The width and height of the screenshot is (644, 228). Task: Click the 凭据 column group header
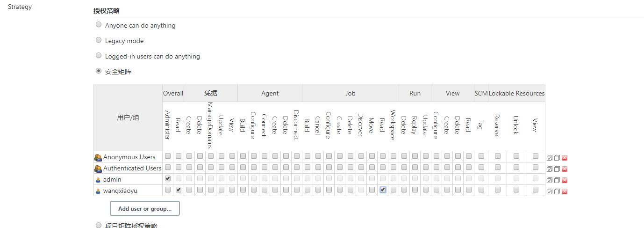tap(211, 93)
